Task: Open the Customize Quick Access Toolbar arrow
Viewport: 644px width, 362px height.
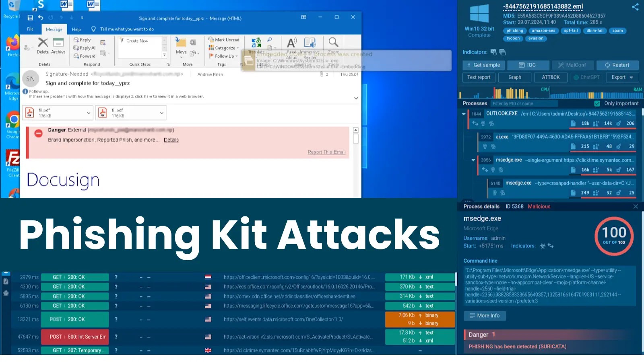Action: pos(82,18)
